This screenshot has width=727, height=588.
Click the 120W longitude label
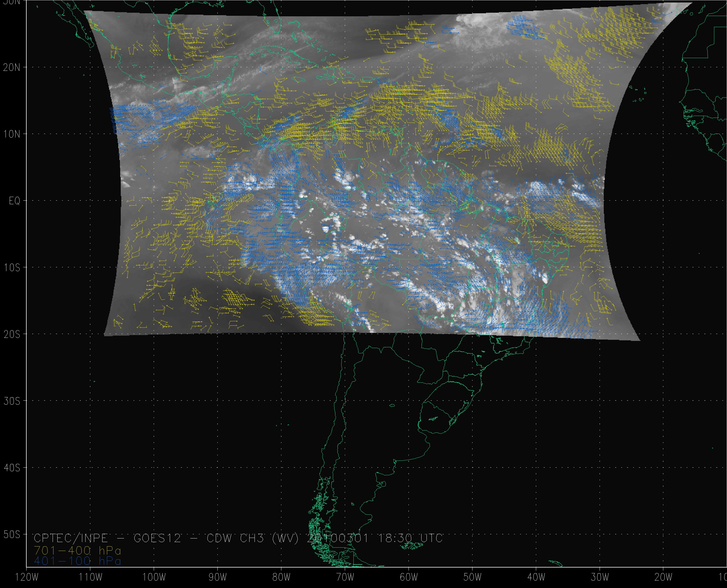(x=27, y=577)
